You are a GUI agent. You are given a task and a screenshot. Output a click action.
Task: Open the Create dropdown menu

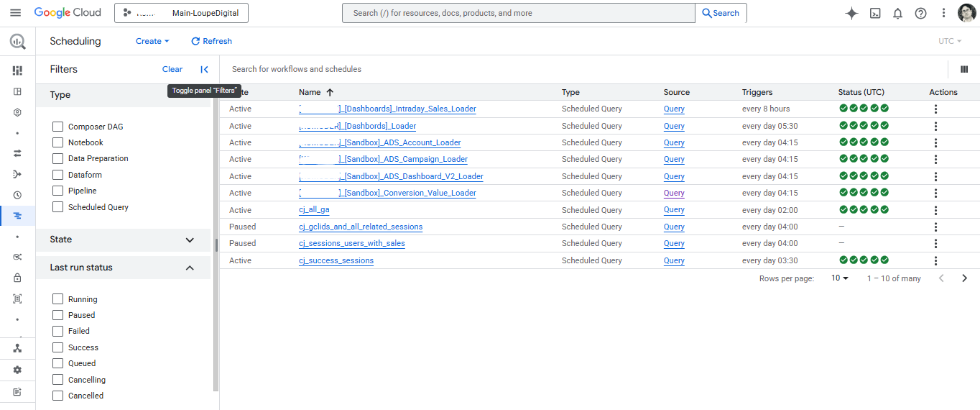tap(152, 41)
